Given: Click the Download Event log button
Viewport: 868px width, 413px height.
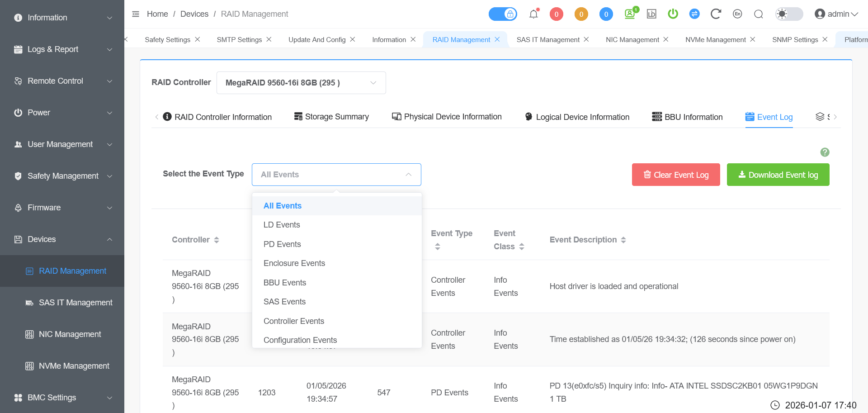Looking at the screenshot, I should (778, 175).
